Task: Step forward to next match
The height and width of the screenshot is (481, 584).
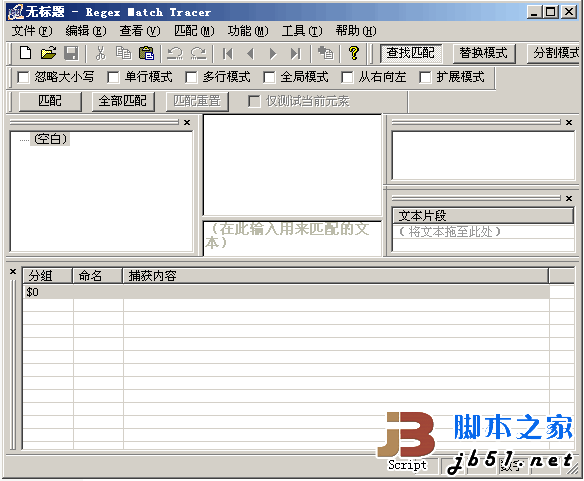Action: click(273, 54)
